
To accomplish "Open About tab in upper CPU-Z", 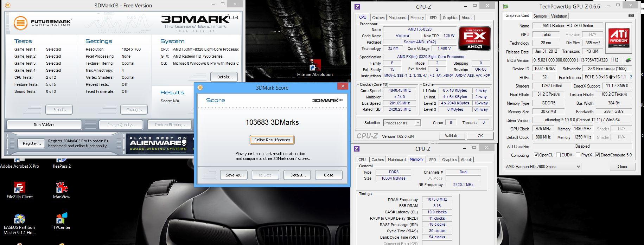I will [467, 18].
